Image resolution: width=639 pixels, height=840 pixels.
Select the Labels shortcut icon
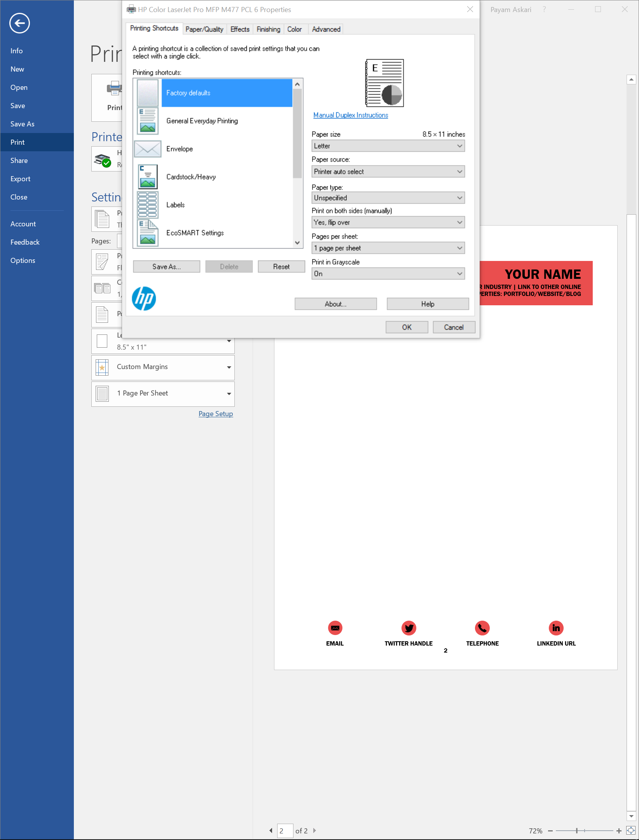(148, 205)
